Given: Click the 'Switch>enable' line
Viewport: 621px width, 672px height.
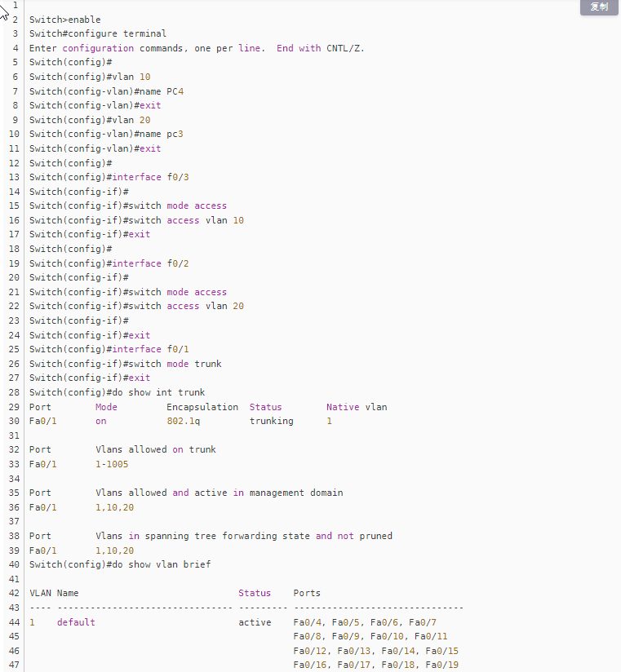Looking at the screenshot, I should (64, 20).
